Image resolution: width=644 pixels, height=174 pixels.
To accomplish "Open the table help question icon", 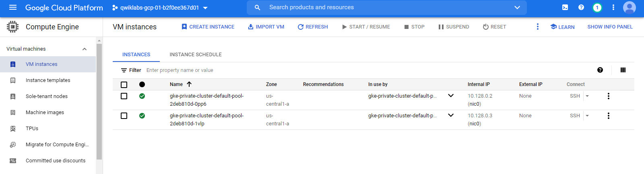I will (x=600, y=70).
